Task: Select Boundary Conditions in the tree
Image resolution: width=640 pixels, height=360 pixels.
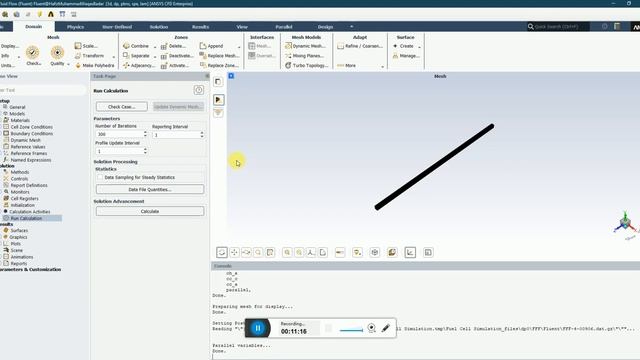Action: 31,133
